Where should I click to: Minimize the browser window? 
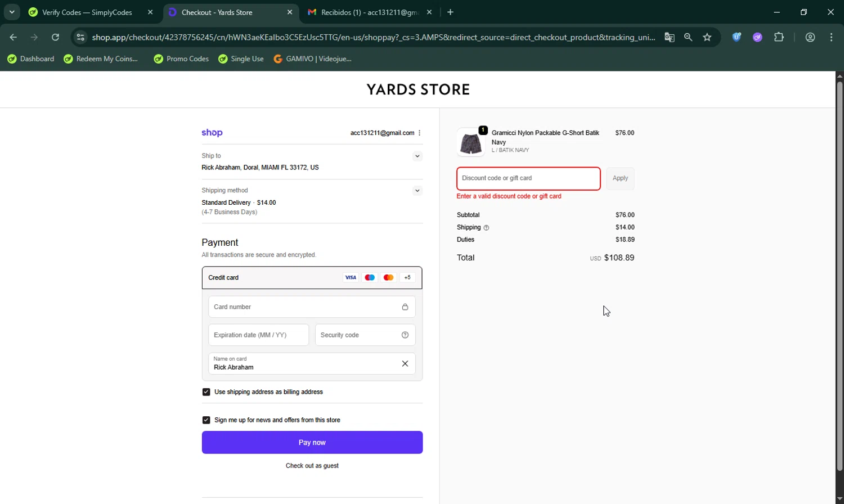[x=777, y=12]
